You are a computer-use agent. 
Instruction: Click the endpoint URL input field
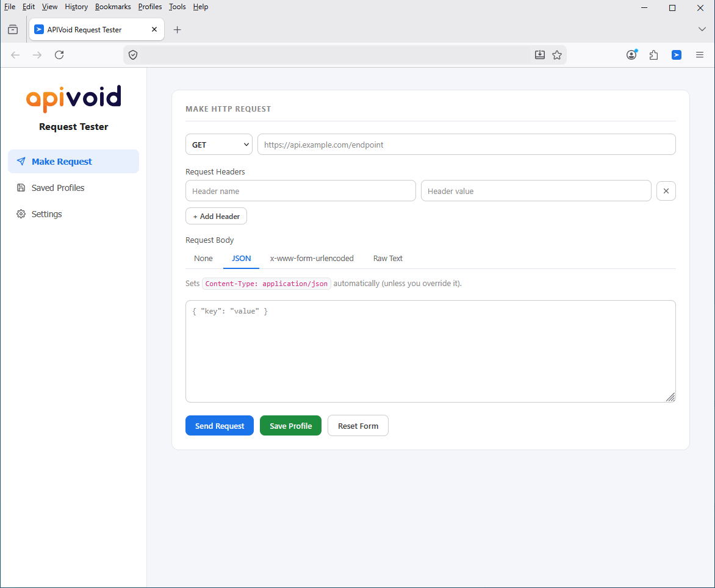pyautogui.click(x=467, y=145)
